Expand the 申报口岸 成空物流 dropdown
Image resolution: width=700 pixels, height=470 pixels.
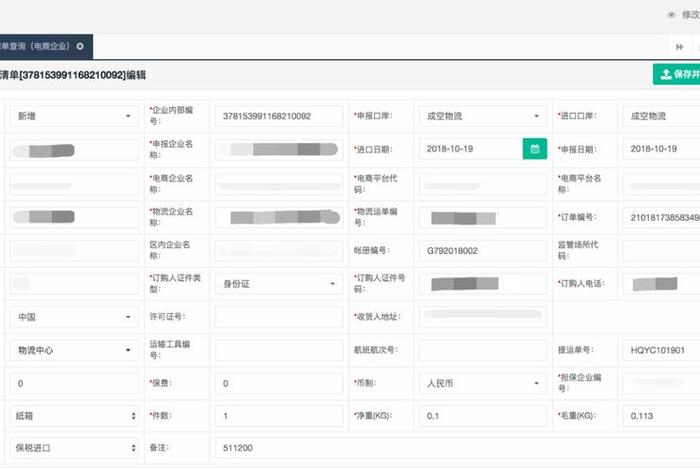tap(483, 116)
